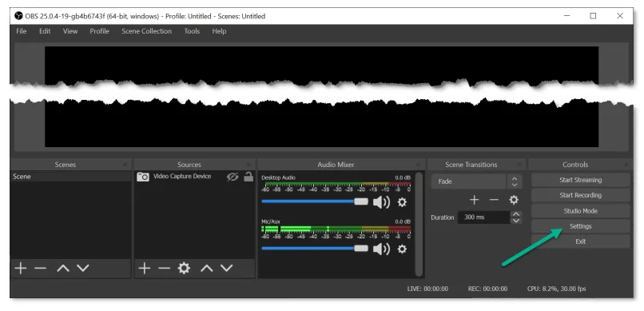The width and height of the screenshot is (644, 311).
Task: Remove scene transition with minus icon
Action: (x=494, y=200)
